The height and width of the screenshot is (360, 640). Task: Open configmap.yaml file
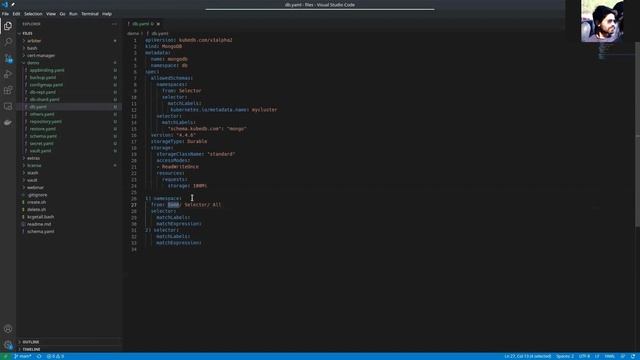[x=46, y=85]
